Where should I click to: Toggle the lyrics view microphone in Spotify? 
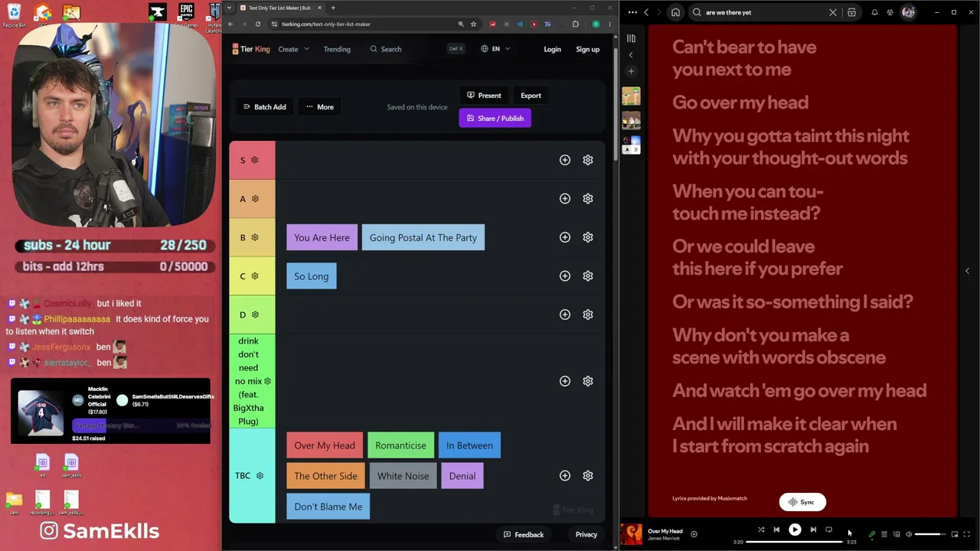pos(872,534)
